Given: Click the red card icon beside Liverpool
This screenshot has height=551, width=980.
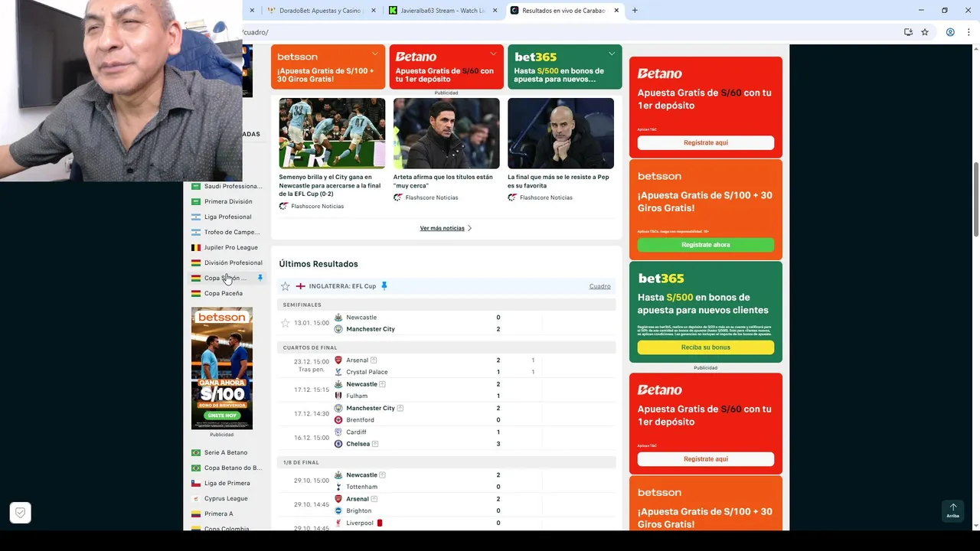Looking at the screenshot, I should pyautogui.click(x=380, y=523).
